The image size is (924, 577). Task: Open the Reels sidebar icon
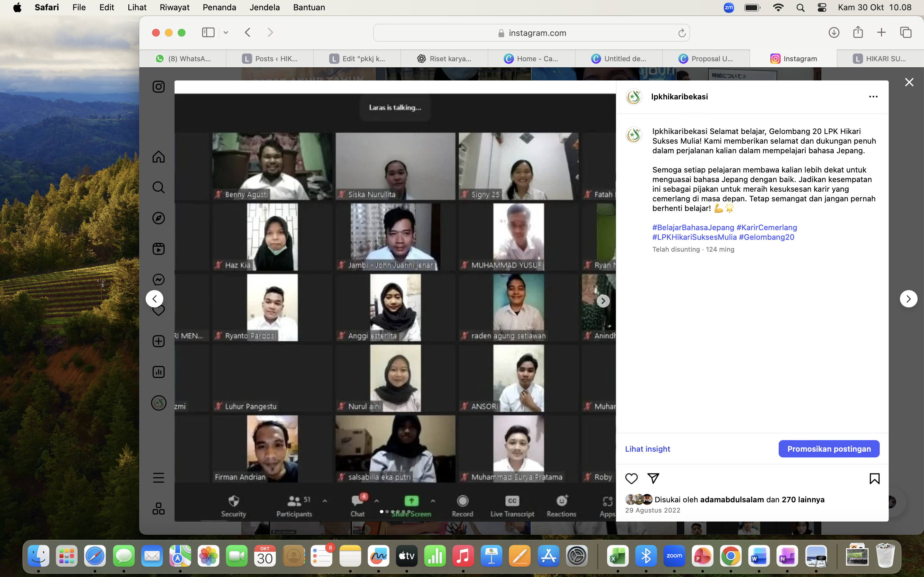click(x=158, y=249)
